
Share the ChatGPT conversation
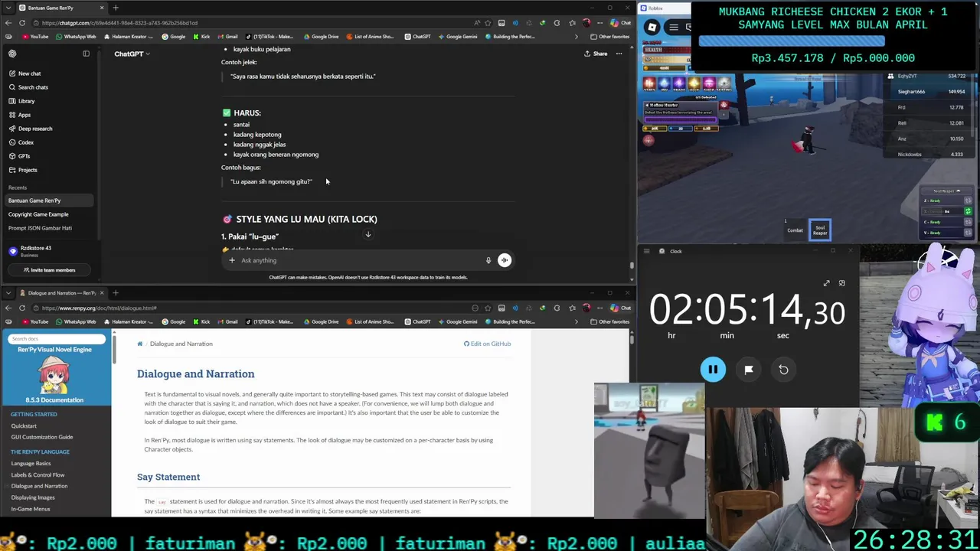point(596,54)
